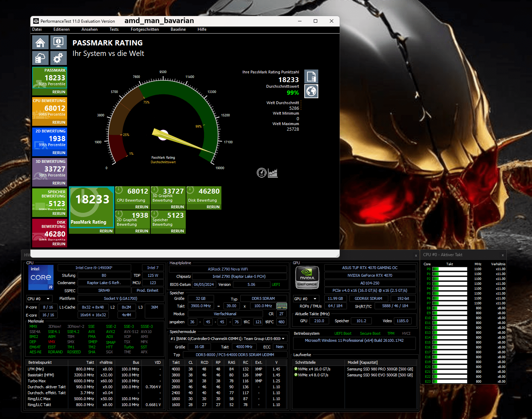Click the Intel Core i9-14900KF name field
This screenshot has width=532, height=419.
tap(94, 268)
